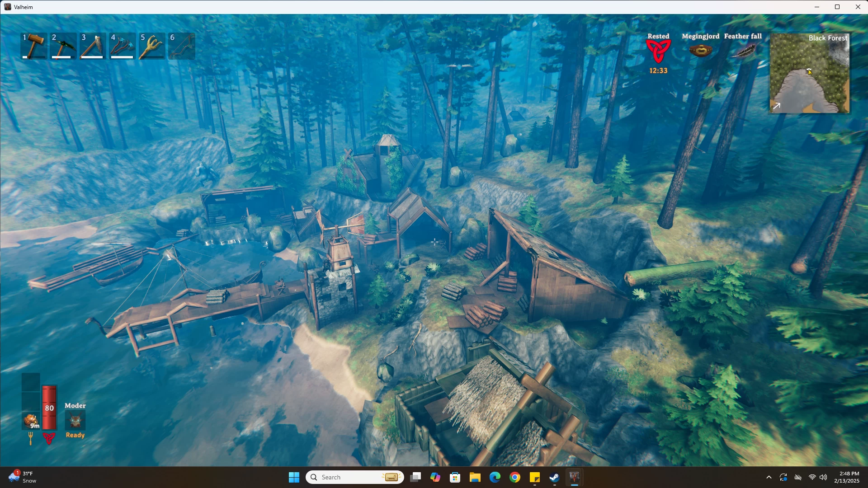
Task: Open the weather widget showing 31°F Snow
Action: [x=23, y=477]
